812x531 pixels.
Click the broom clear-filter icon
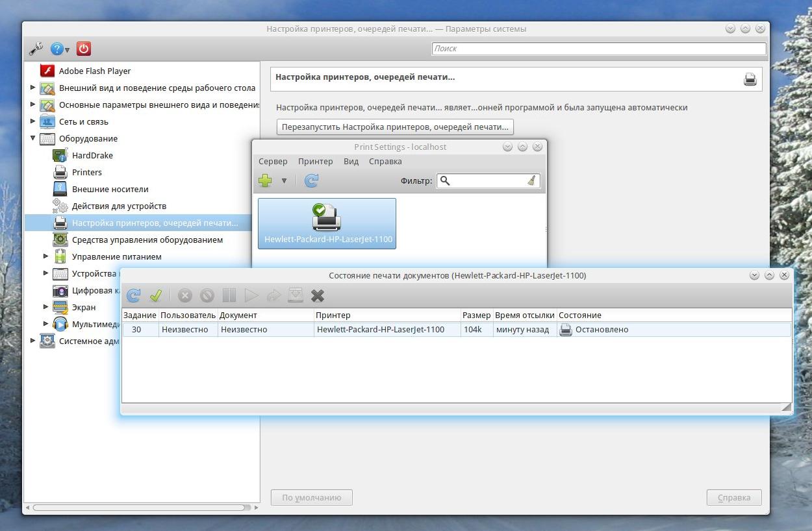pos(532,180)
